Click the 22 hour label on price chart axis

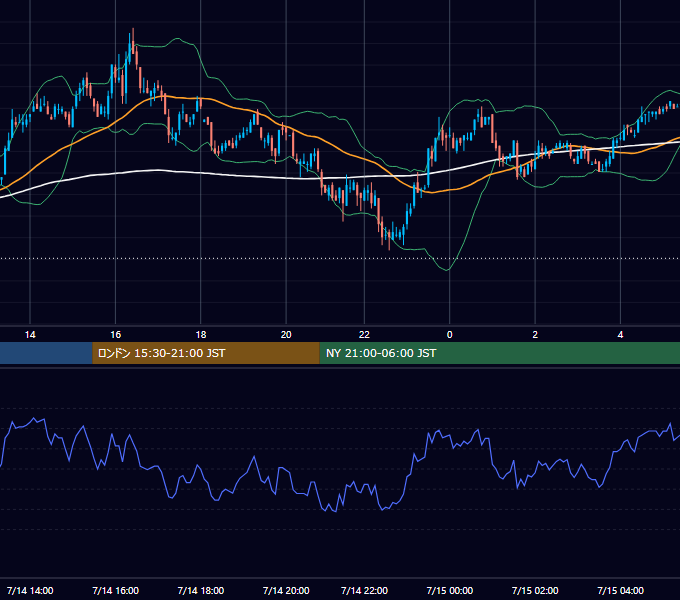pyautogui.click(x=364, y=335)
